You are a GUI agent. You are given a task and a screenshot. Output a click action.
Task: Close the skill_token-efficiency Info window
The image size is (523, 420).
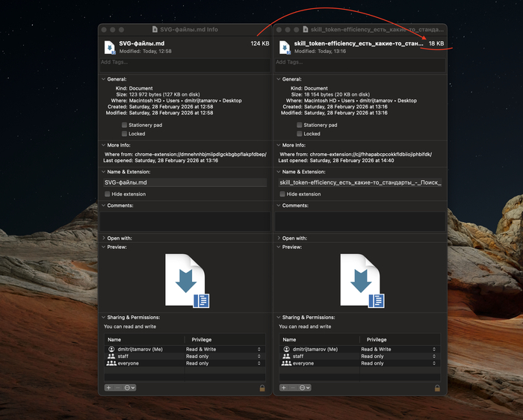pyautogui.click(x=279, y=30)
